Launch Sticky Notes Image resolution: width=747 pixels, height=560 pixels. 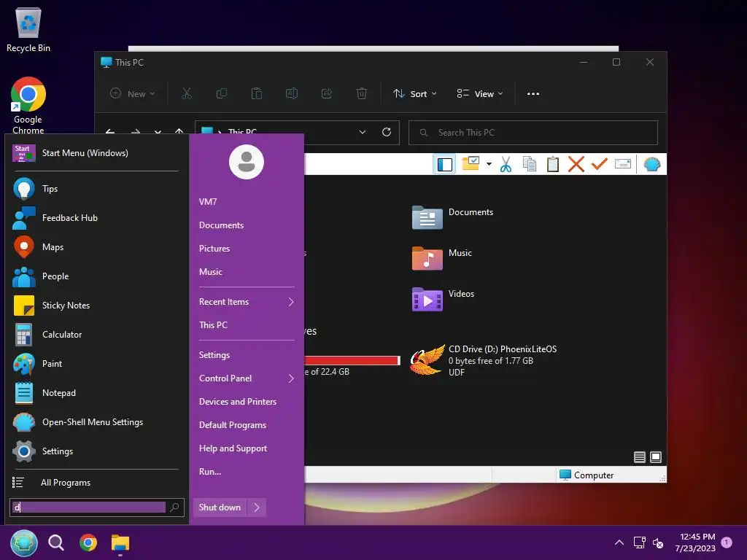tap(96, 306)
